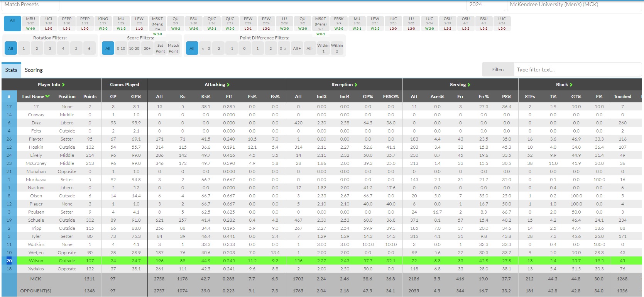Click the filter text input field
The image size is (644, 297).
[577, 70]
